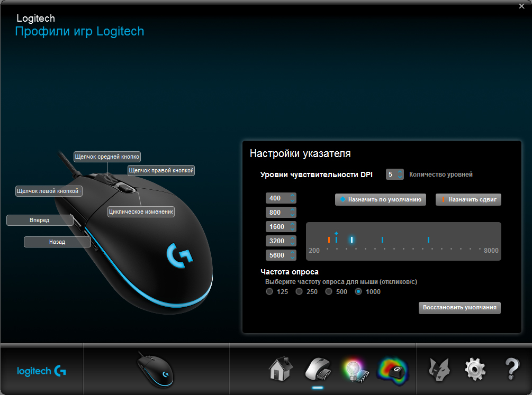Viewport: 532px width, 395px height.
Task: Decrease number of DPI levels stepper
Action: point(400,177)
